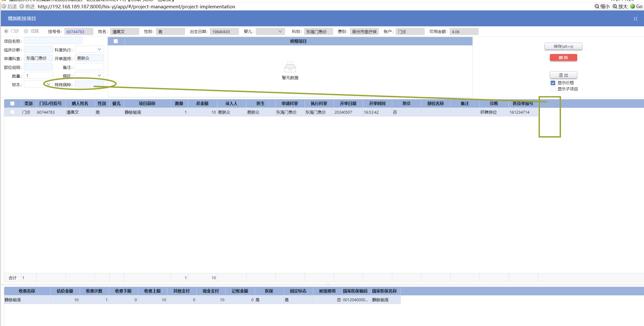
Task: Uncheck the 显示价格 checkbox
Action: [553, 83]
